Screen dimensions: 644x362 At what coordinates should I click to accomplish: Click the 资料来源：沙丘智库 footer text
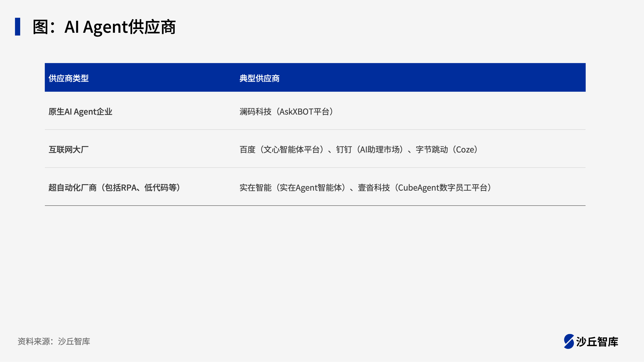coord(54,341)
